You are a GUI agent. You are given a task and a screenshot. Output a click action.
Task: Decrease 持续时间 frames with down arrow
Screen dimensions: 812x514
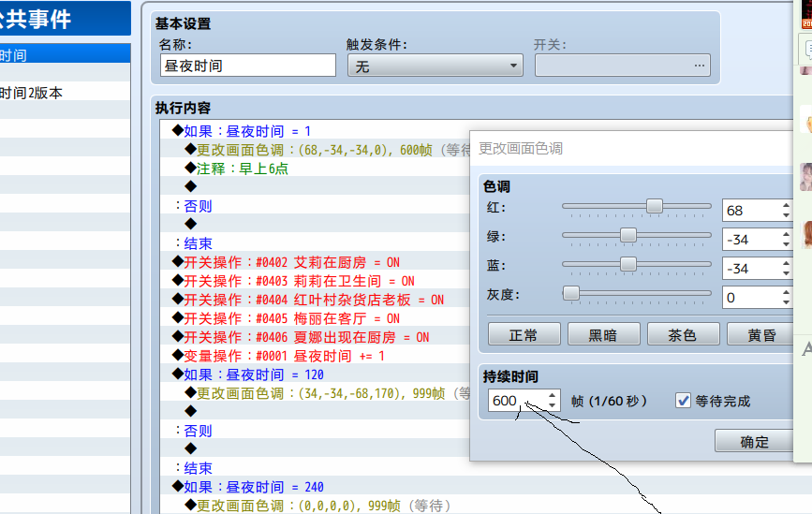click(x=552, y=405)
